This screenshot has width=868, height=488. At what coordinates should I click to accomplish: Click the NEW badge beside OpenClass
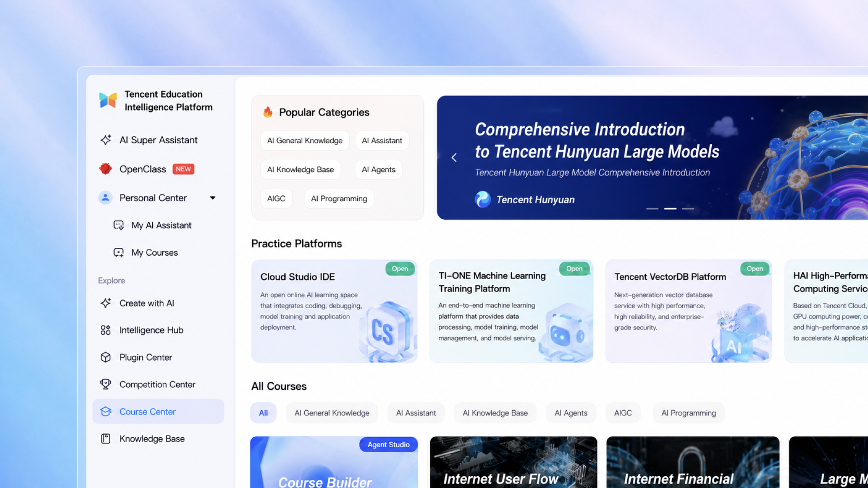pyautogui.click(x=183, y=169)
